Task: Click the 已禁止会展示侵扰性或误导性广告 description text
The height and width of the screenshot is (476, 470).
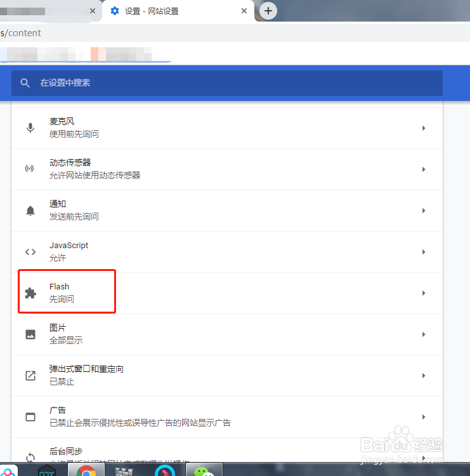Action: (x=140, y=423)
